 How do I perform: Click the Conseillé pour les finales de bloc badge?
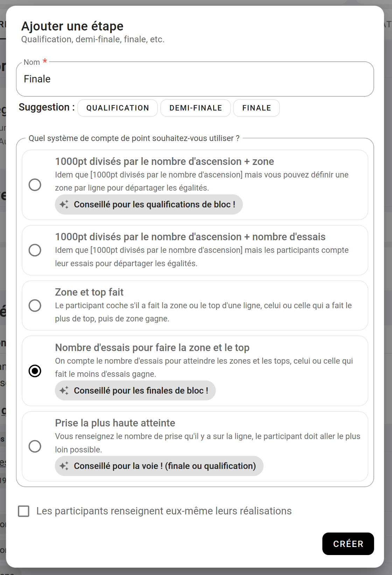(141, 390)
